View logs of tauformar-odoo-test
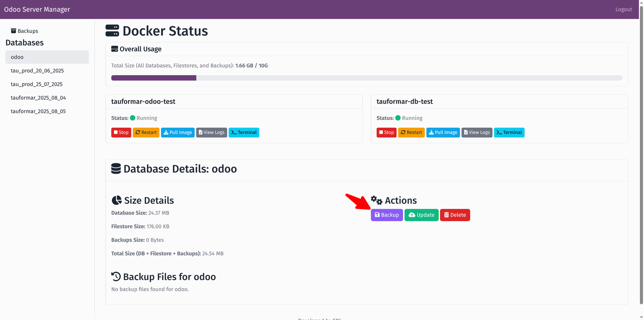Screen dimensions: 644x320 211,132
